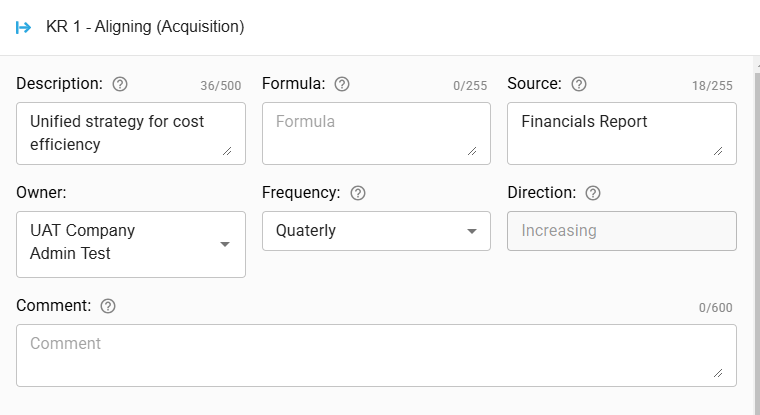Open Direction help question-mark icon
Viewport: 760px width, 415px height.
(593, 193)
